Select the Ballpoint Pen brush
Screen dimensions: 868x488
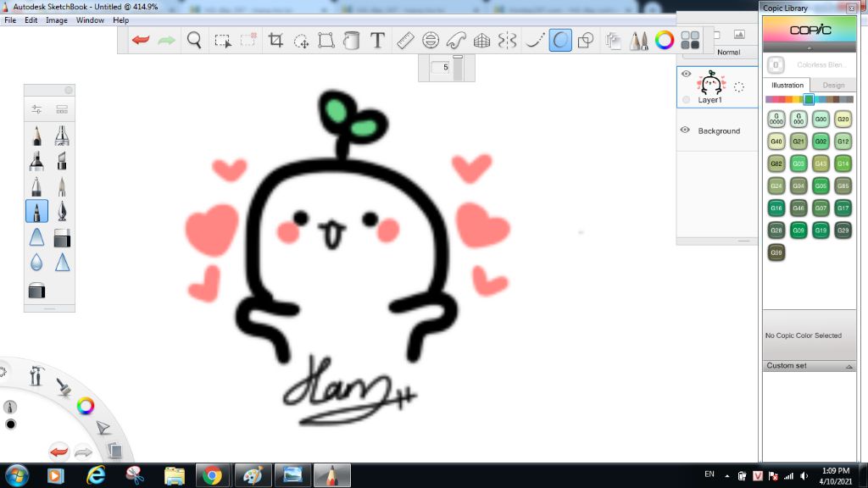[36, 186]
